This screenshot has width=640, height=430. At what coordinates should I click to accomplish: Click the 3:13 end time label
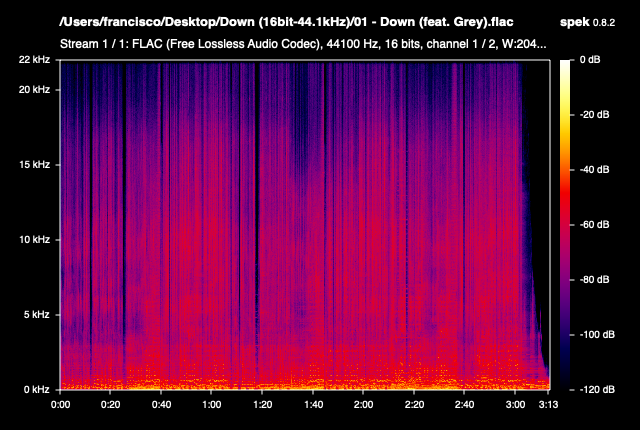(x=548, y=405)
